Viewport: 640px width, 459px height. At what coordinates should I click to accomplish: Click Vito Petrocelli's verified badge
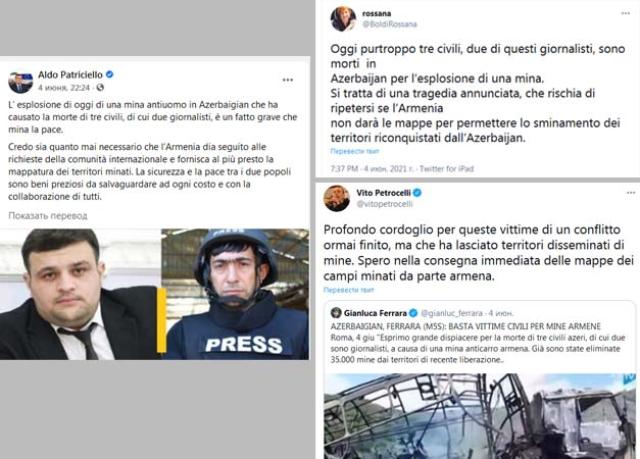click(x=417, y=193)
